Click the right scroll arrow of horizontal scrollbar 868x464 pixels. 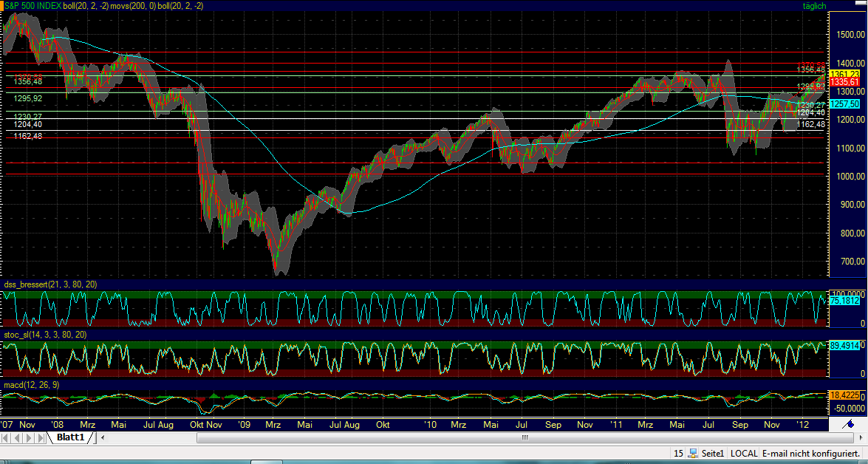pyautogui.click(x=861, y=437)
